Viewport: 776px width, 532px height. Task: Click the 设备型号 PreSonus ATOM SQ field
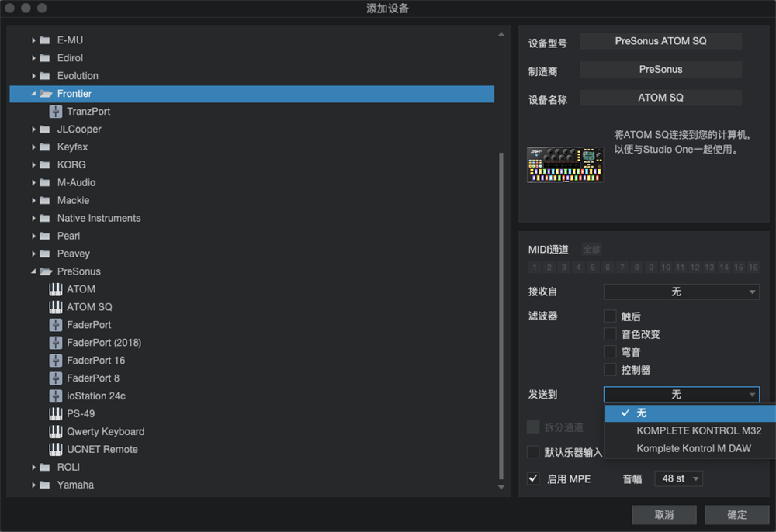660,42
